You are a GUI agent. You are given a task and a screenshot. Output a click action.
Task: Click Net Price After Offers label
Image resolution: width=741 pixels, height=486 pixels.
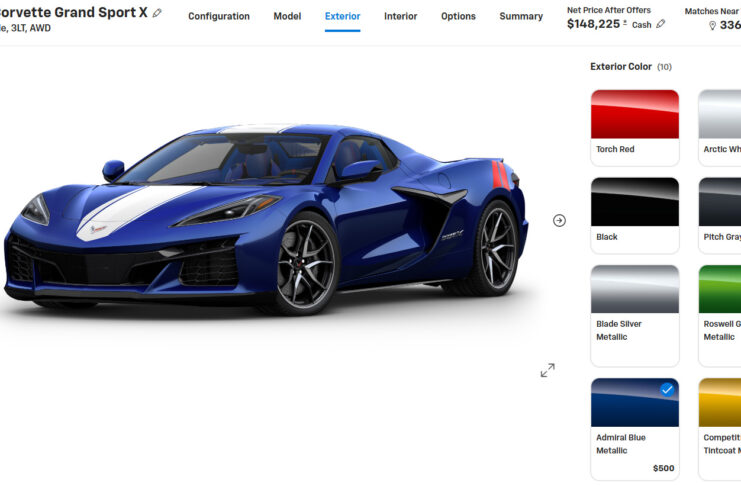[609, 10]
